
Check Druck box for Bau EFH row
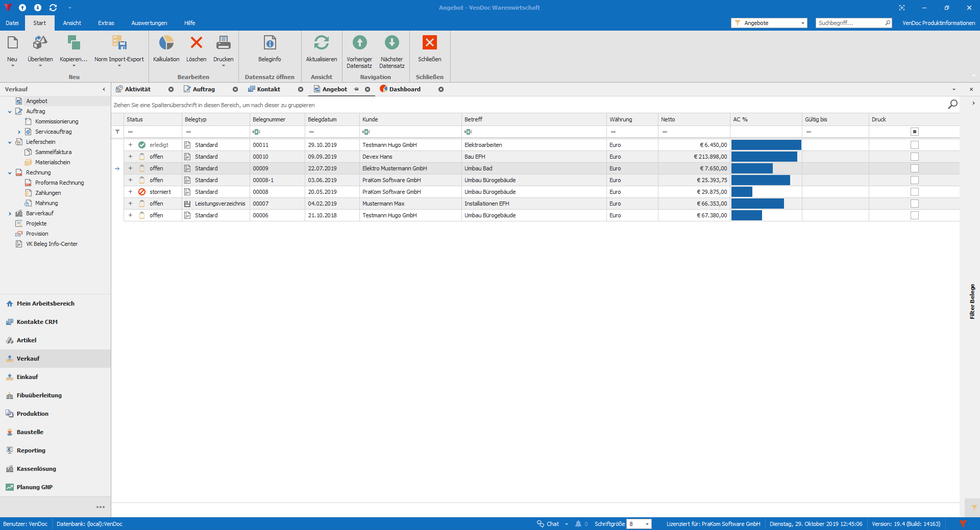tap(914, 157)
